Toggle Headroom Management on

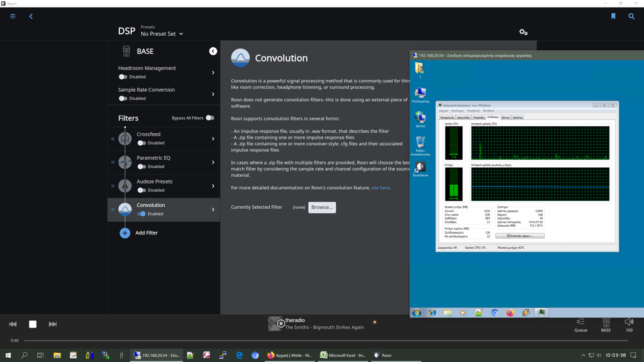coord(123,77)
